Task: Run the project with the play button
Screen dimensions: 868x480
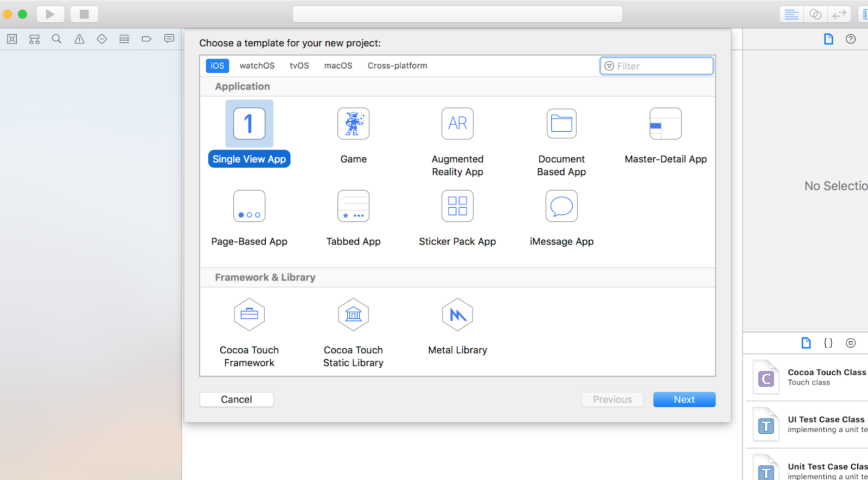Action: pyautogui.click(x=50, y=14)
